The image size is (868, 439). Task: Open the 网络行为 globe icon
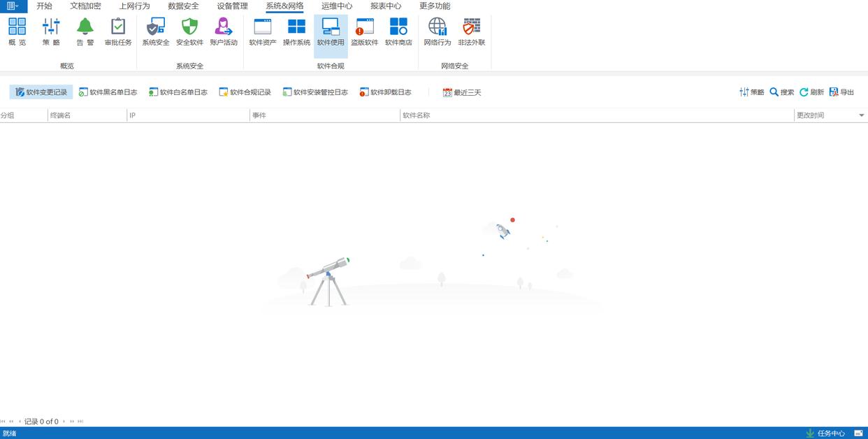coord(437,31)
